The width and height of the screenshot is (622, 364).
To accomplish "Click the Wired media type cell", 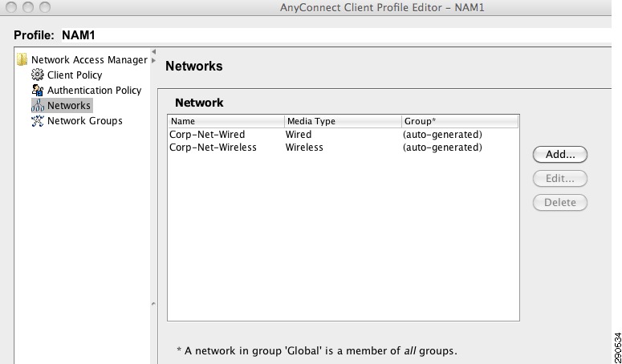I will click(x=299, y=134).
